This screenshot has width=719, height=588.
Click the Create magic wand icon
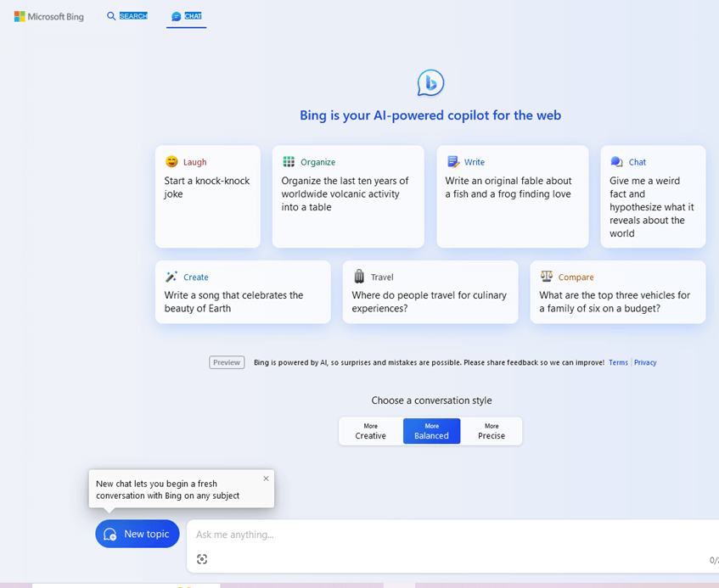coord(171,277)
